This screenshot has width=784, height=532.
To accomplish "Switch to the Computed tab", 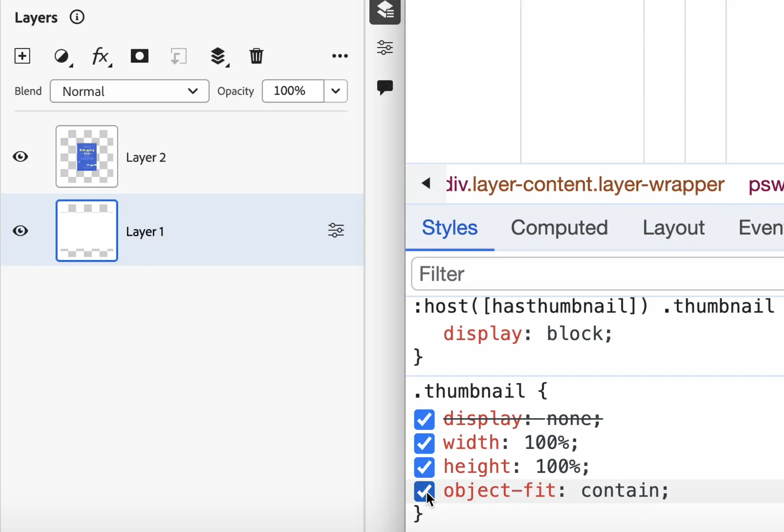I will point(559,228).
